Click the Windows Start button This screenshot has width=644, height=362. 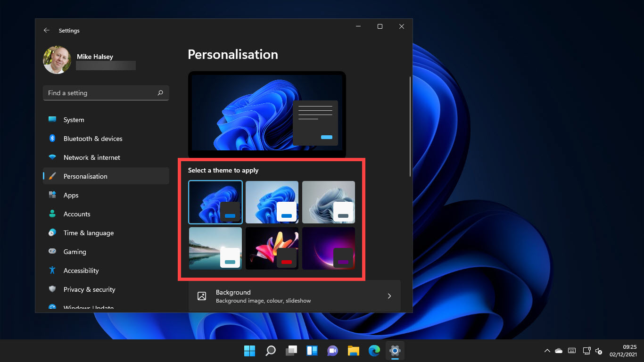[249, 351]
